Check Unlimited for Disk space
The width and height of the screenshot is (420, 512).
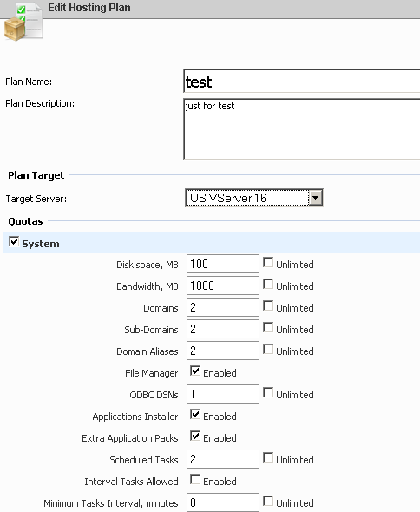[x=268, y=263]
